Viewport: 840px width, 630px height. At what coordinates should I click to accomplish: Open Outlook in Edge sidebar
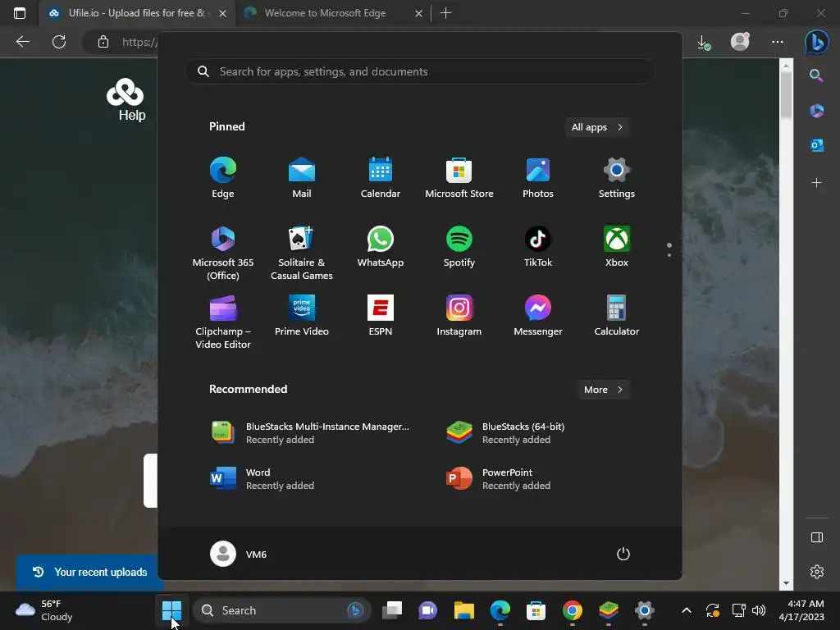click(816, 145)
